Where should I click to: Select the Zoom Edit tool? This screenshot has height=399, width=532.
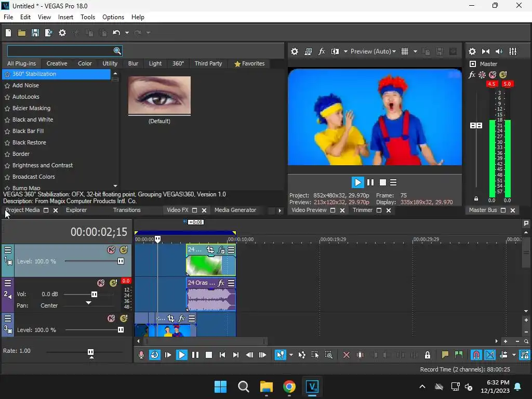click(328, 355)
